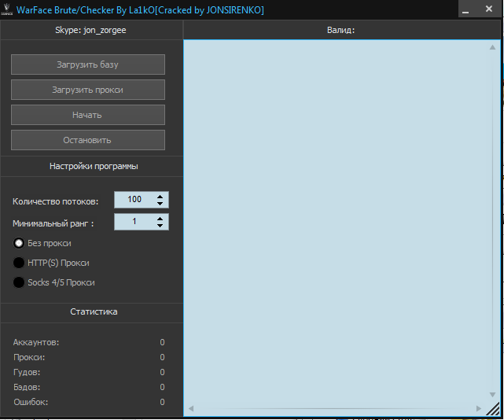
Task: Choose the HTTP(S) Прокси radio option
Action: 19,263
